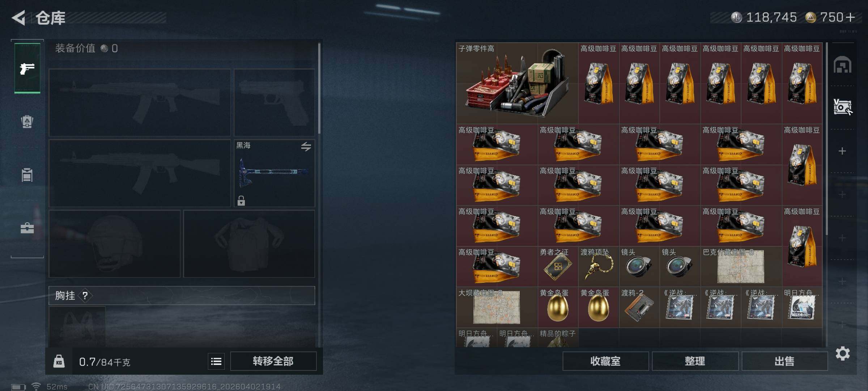
Task: Swap the 黑海 melee weapon using arrows icon
Action: (x=306, y=147)
